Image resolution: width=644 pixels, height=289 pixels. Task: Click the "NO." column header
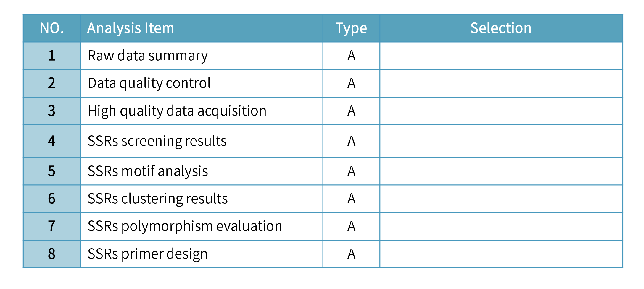pyautogui.click(x=52, y=28)
